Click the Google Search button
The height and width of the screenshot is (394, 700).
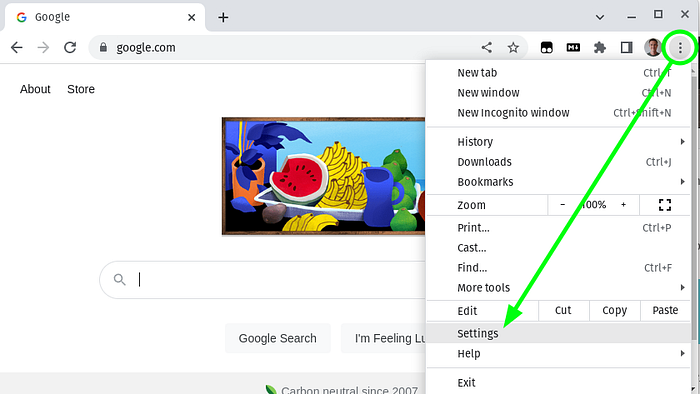coord(278,338)
